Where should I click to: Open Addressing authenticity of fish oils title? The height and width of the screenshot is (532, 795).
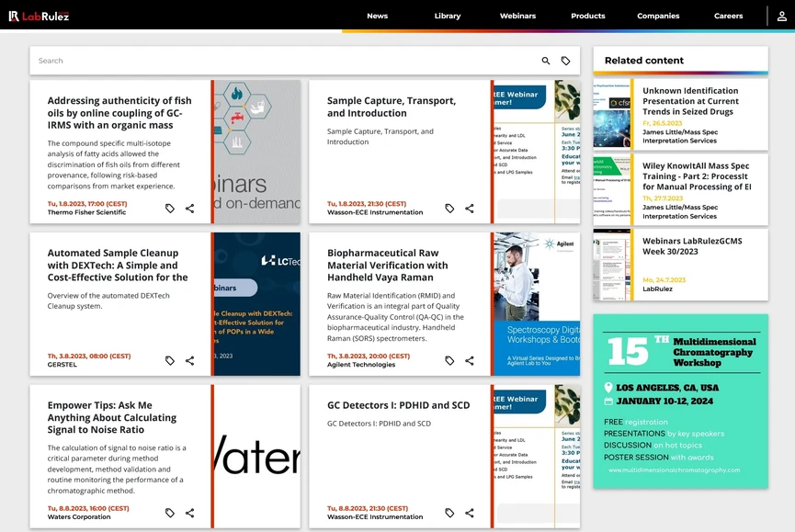click(x=119, y=113)
